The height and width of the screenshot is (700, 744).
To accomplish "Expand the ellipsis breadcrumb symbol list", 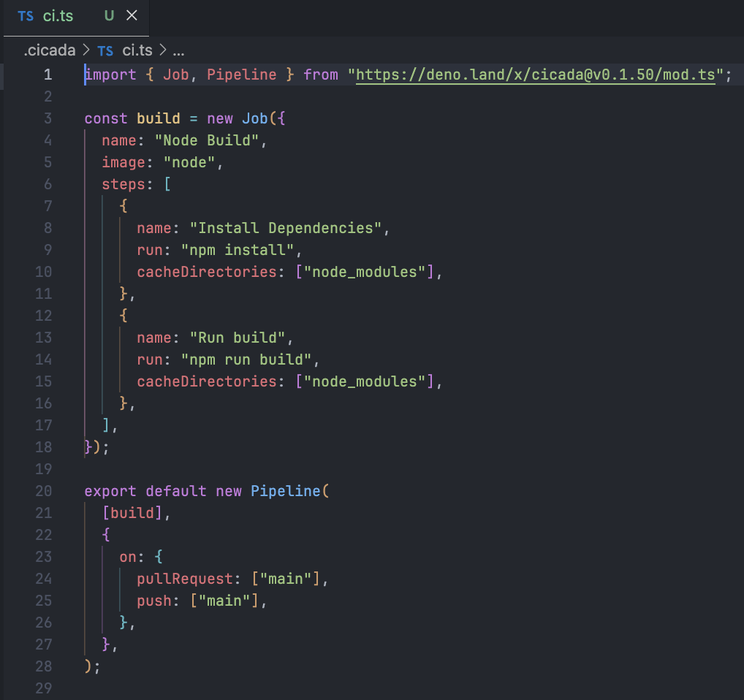I will tap(178, 50).
